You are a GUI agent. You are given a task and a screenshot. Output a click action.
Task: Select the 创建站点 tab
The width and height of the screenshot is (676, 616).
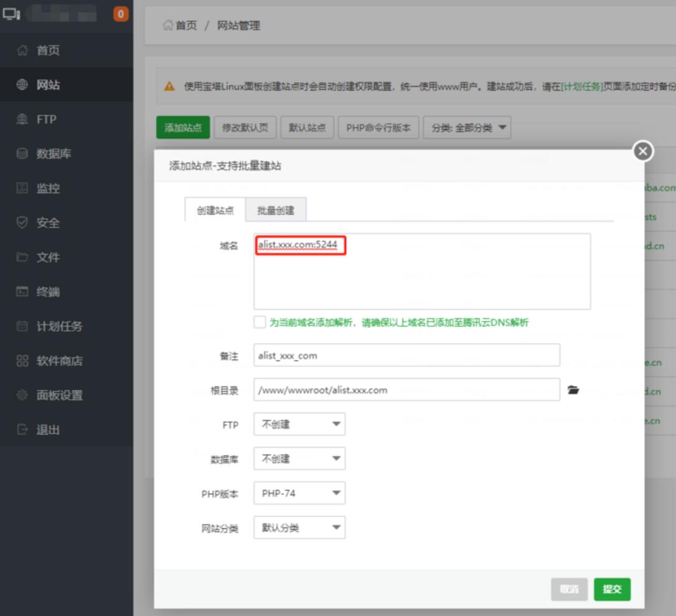[215, 211]
